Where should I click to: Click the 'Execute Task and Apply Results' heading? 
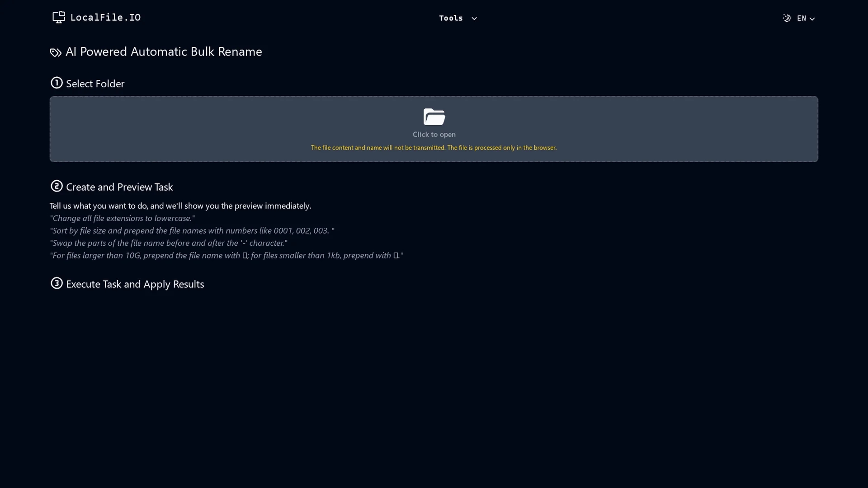(x=135, y=284)
